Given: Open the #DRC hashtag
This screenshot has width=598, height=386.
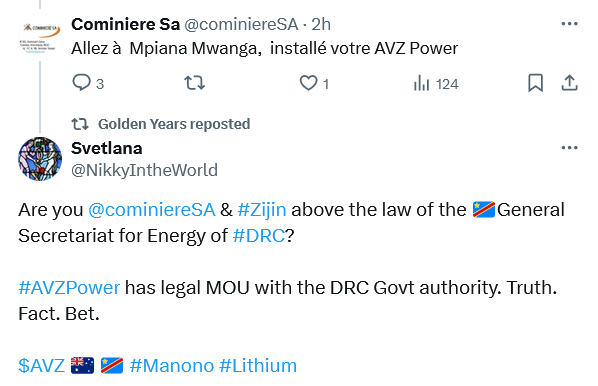Looking at the screenshot, I should (x=259, y=236).
